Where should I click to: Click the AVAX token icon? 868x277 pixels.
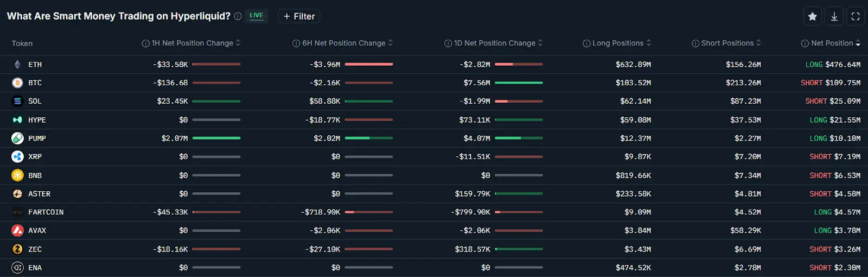coord(17,231)
